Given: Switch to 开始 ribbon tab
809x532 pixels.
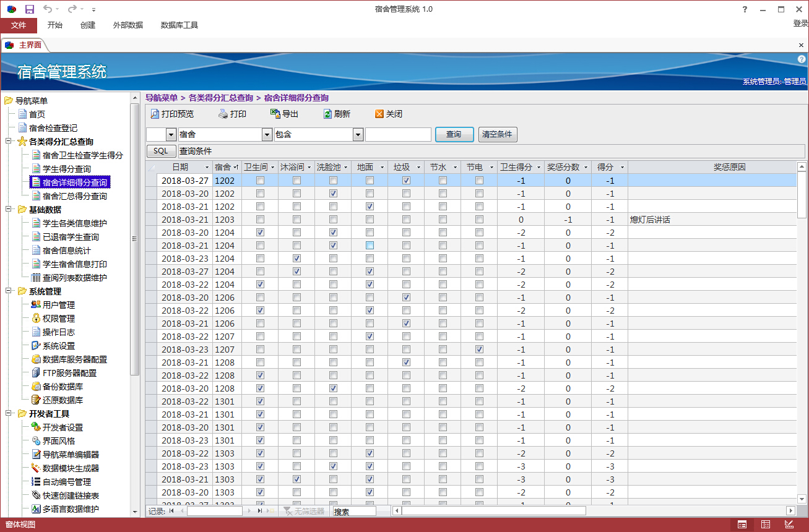Looking at the screenshot, I should click(55, 25).
